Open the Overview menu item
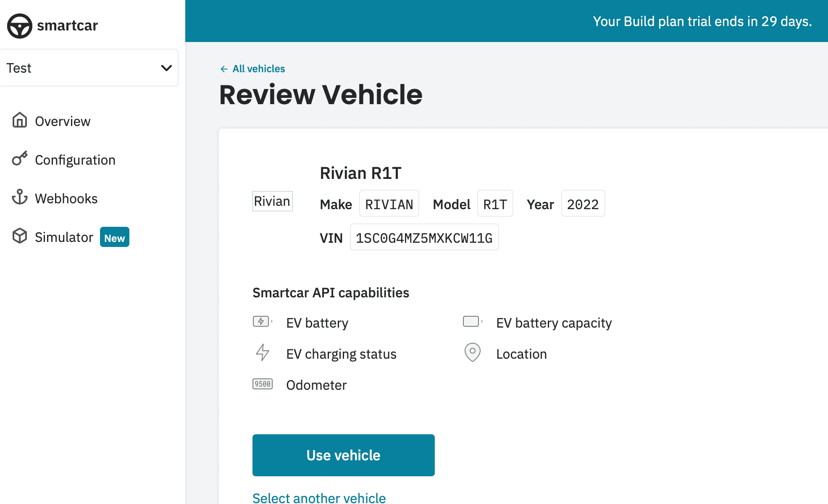Viewport: 828px width, 504px height. [63, 121]
